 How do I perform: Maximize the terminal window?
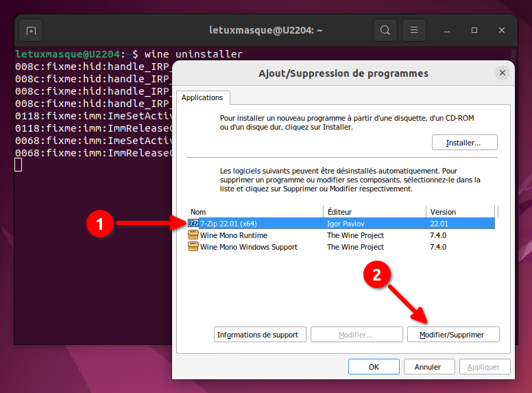(474, 30)
